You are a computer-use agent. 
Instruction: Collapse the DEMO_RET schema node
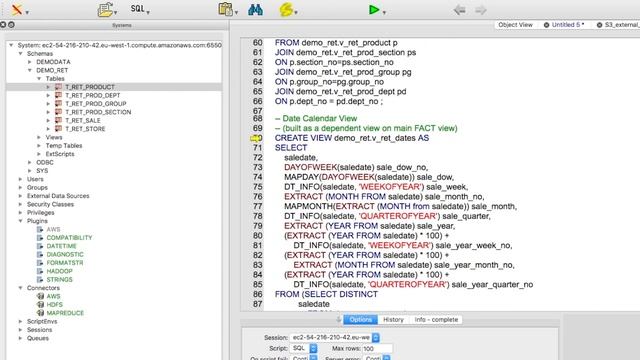click(30, 70)
